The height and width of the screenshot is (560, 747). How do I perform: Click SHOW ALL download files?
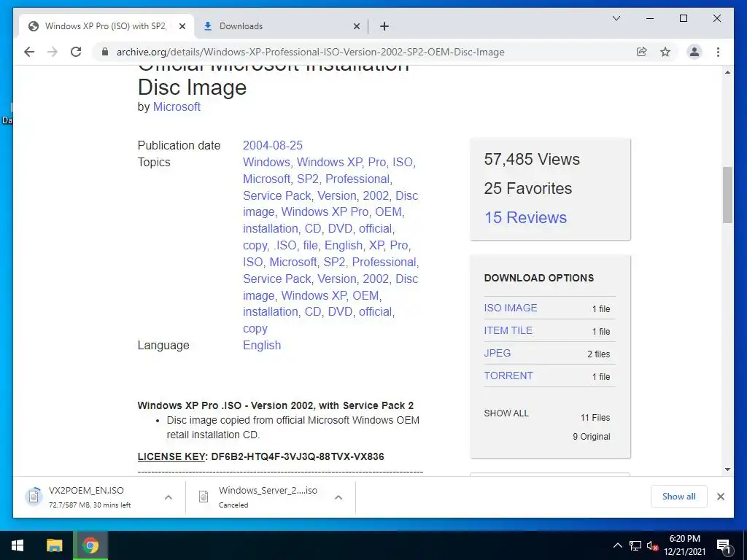point(506,413)
